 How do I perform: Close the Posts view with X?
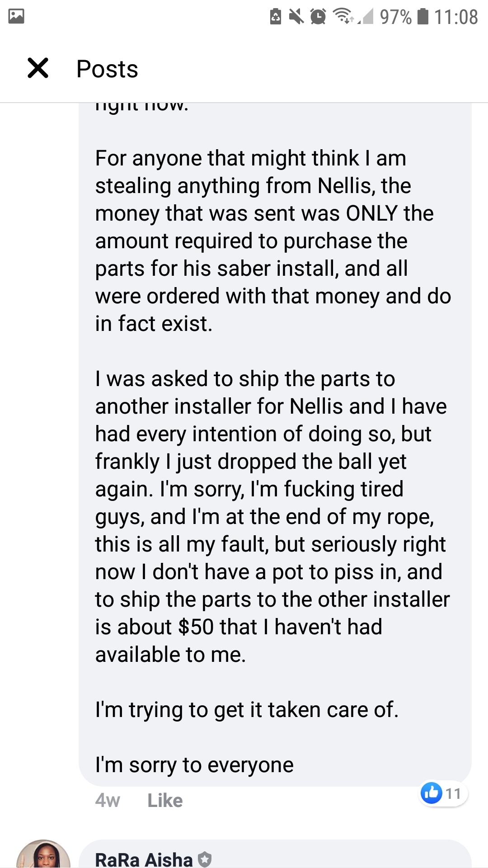tap(38, 68)
